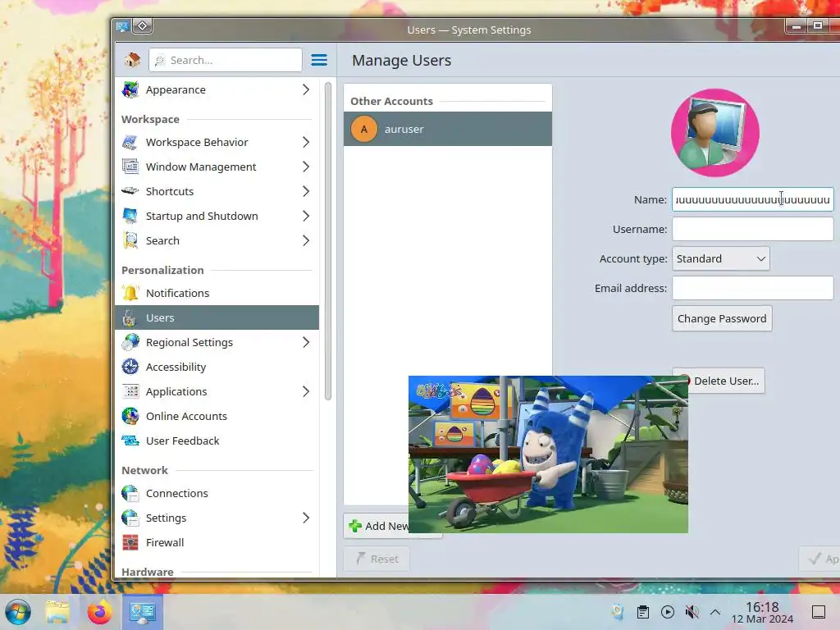The height and width of the screenshot is (630, 840).
Task: Click the Shortcuts keyboard icon
Action: [x=130, y=191]
